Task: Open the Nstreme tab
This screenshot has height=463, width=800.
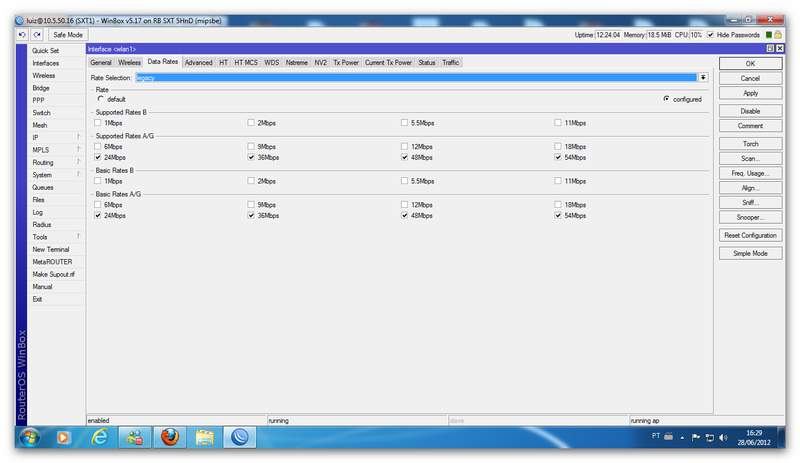Action: 296,63
